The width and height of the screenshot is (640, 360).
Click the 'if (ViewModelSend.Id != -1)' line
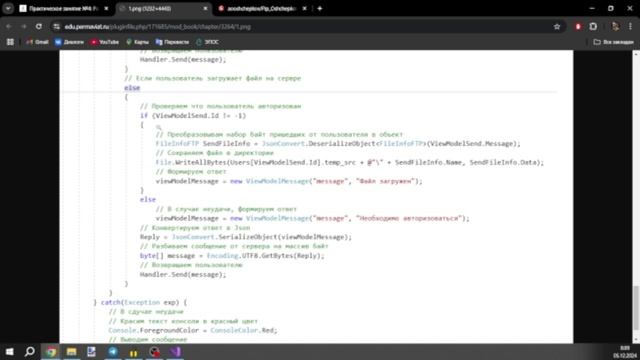(193, 116)
